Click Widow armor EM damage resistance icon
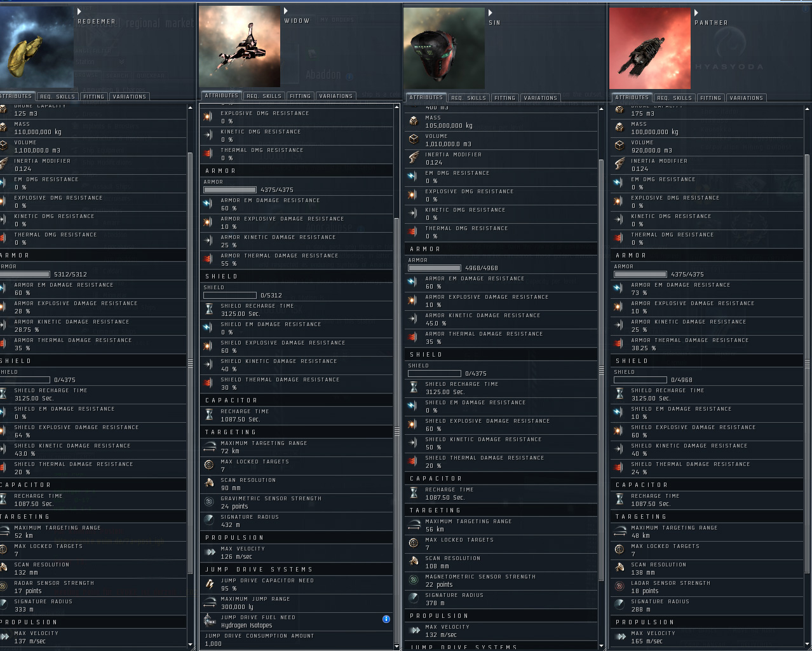Viewport: 812px width, 651px height. click(x=208, y=204)
